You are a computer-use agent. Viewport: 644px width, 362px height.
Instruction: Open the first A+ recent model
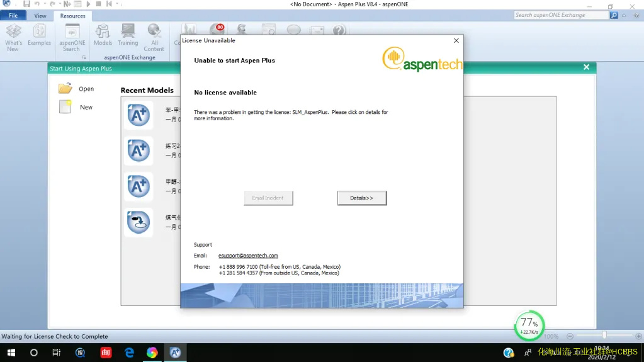(x=138, y=115)
